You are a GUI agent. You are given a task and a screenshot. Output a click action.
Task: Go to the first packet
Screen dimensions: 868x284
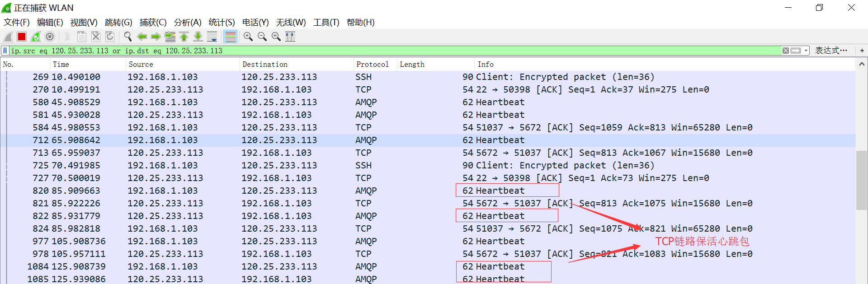click(x=184, y=37)
